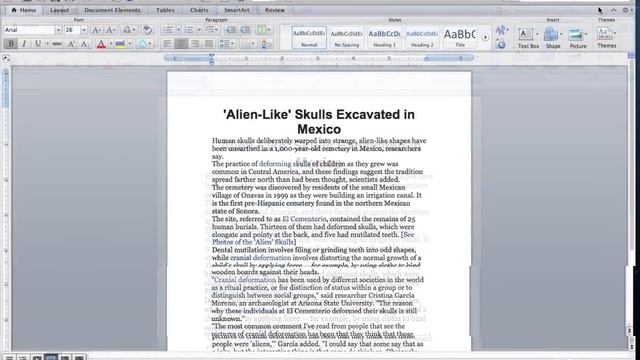Toggle Bold formatting button
The height and width of the screenshot is (360, 640).
11,44
